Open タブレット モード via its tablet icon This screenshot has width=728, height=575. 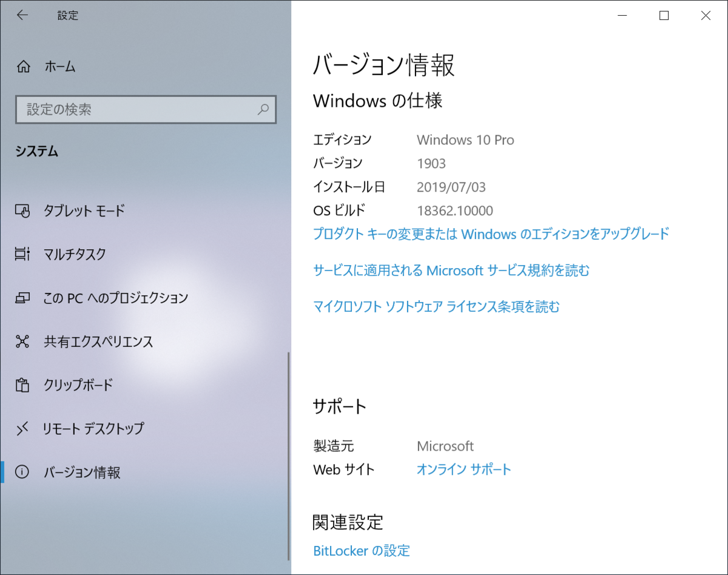pyautogui.click(x=23, y=211)
